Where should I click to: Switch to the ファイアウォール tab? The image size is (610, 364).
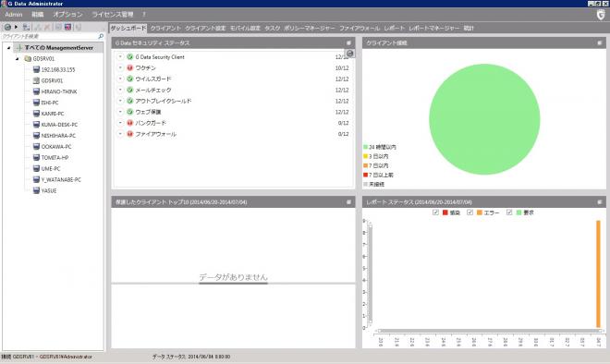pyautogui.click(x=360, y=28)
